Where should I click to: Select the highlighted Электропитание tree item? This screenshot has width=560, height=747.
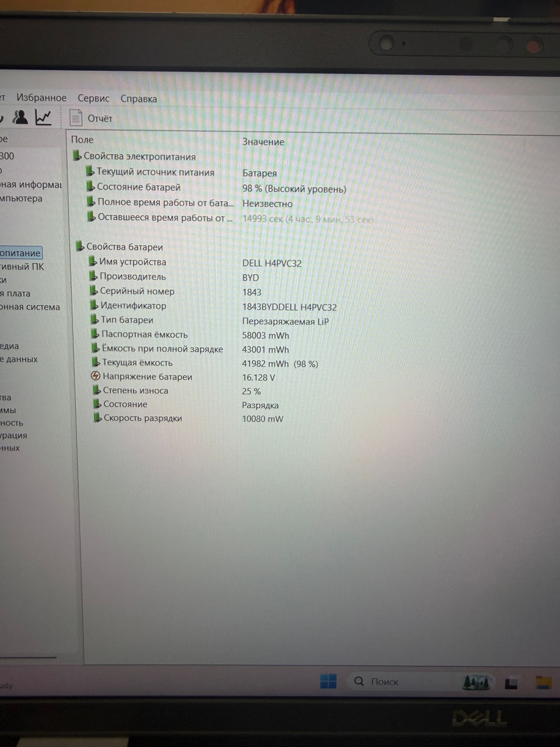20,253
